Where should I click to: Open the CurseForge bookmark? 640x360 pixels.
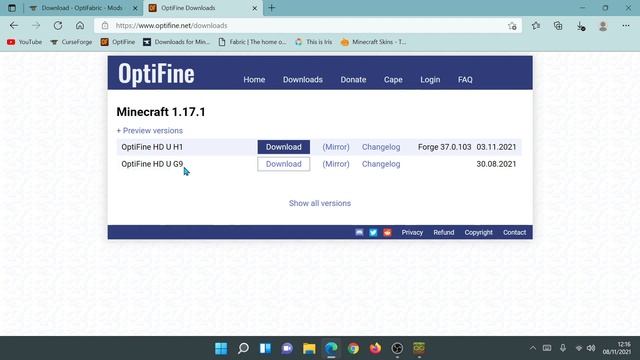click(71, 42)
